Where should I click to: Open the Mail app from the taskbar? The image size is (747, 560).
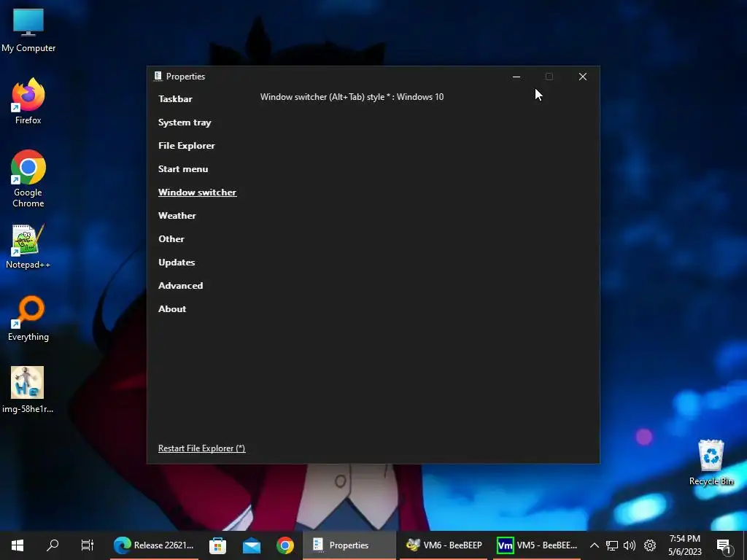click(252, 545)
